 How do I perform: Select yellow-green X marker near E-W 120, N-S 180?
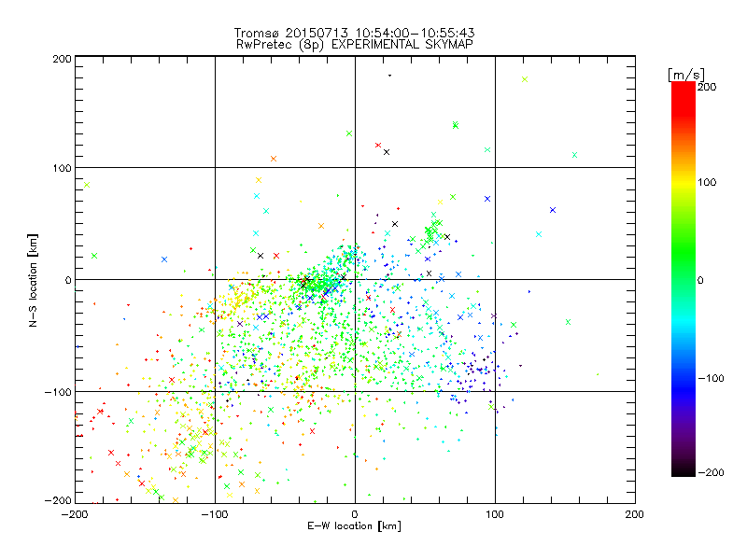point(525,79)
